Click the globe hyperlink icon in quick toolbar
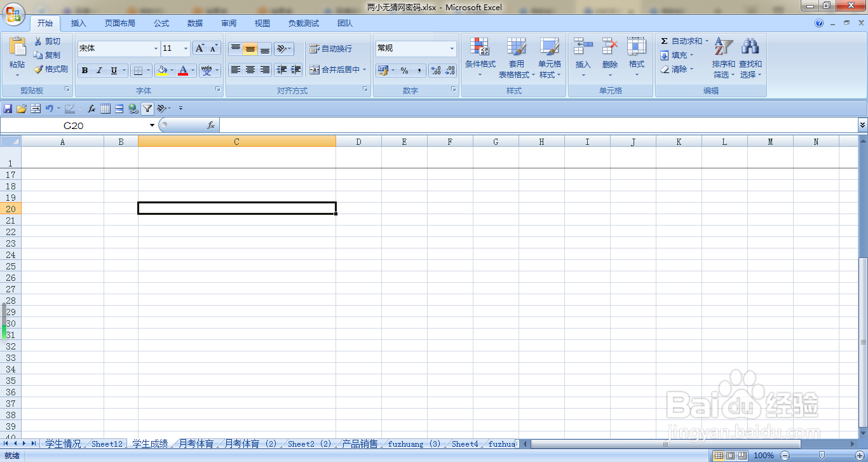This screenshot has width=868, height=462. (133, 109)
